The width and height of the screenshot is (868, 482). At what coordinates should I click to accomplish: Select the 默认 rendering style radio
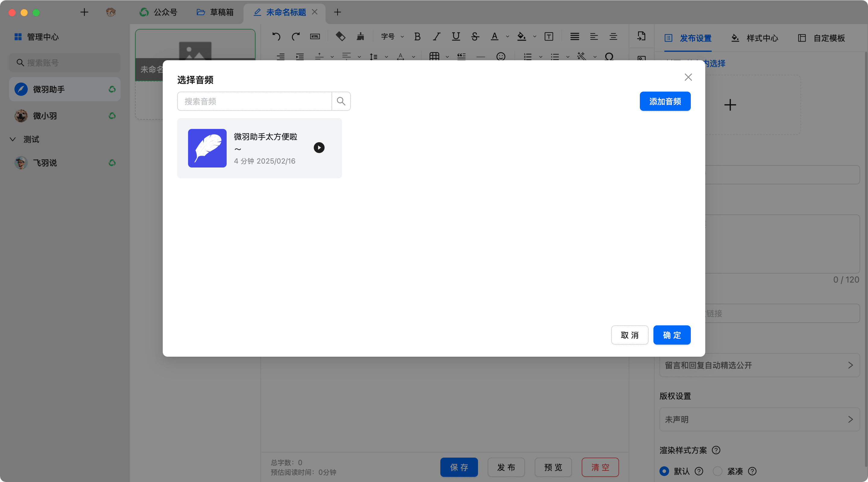[x=664, y=471]
